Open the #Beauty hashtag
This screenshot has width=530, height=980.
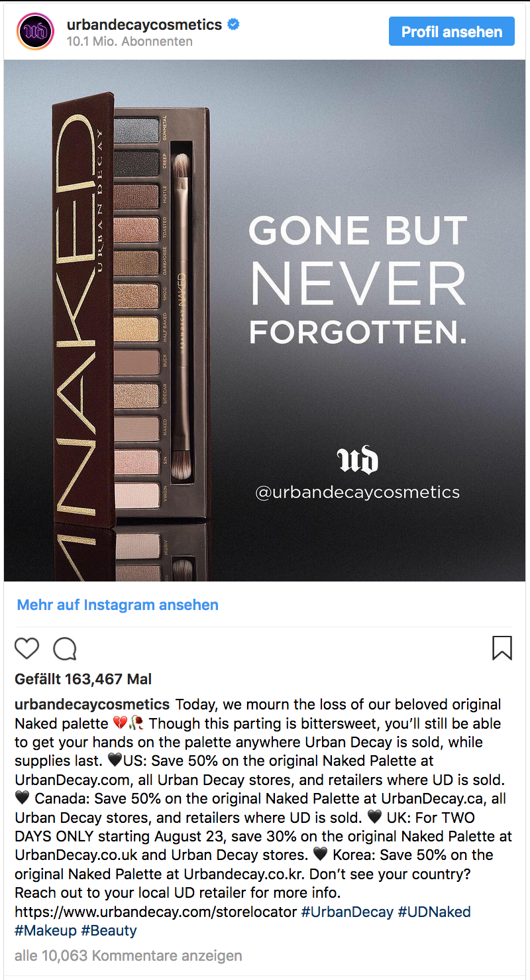109,930
